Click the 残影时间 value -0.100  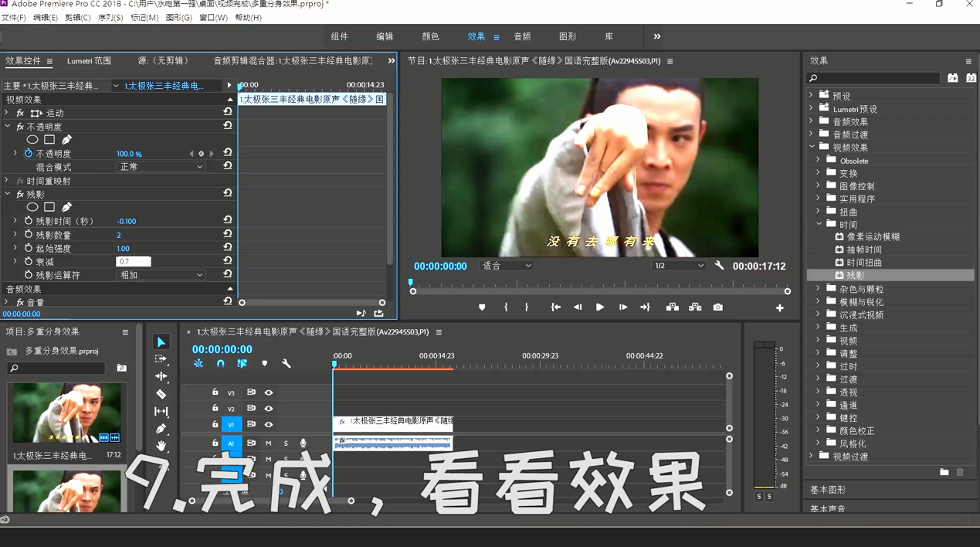pyautogui.click(x=127, y=221)
